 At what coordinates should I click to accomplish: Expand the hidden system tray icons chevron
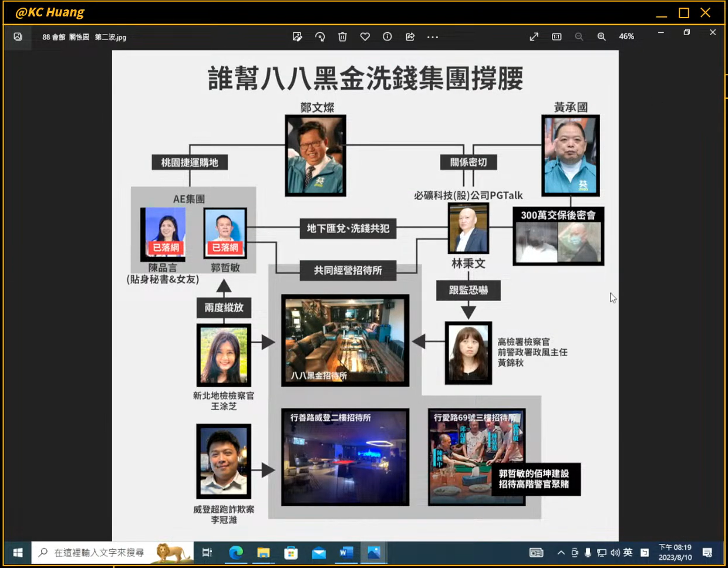click(561, 553)
